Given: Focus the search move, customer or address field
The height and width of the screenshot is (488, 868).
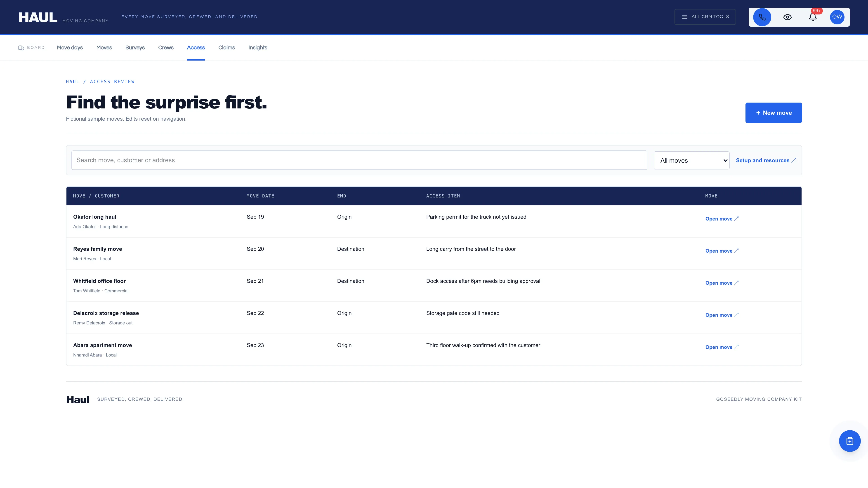Looking at the screenshot, I should [359, 160].
